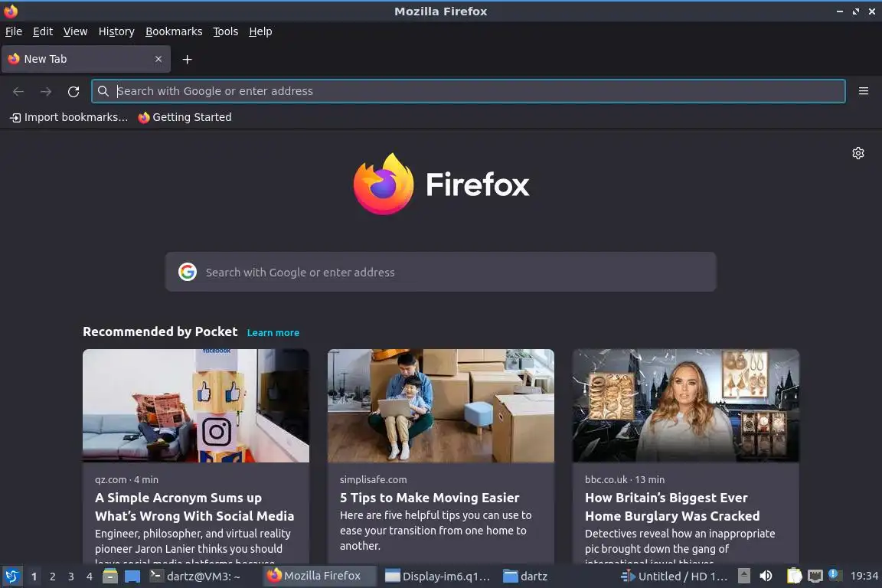
Task: Open the taskbar start menu icon
Action: [x=11, y=577]
